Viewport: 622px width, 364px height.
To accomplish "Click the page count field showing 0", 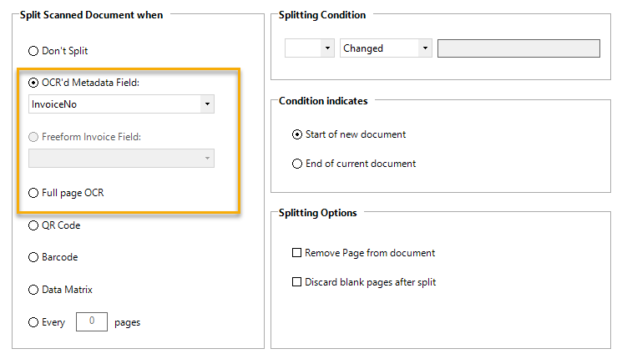I will click(92, 321).
